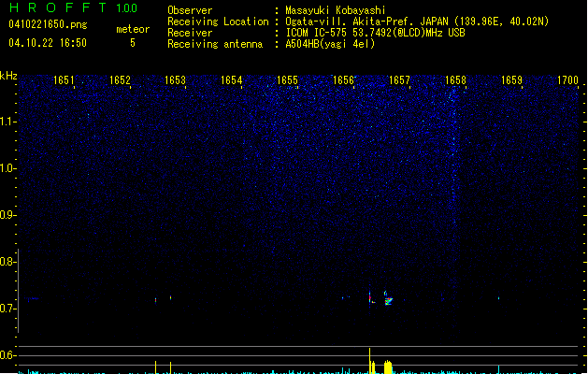Image resolution: width=588 pixels, height=374 pixels.
Task: Click the 0.6 kHz frequency axis label
Action: 7,355
